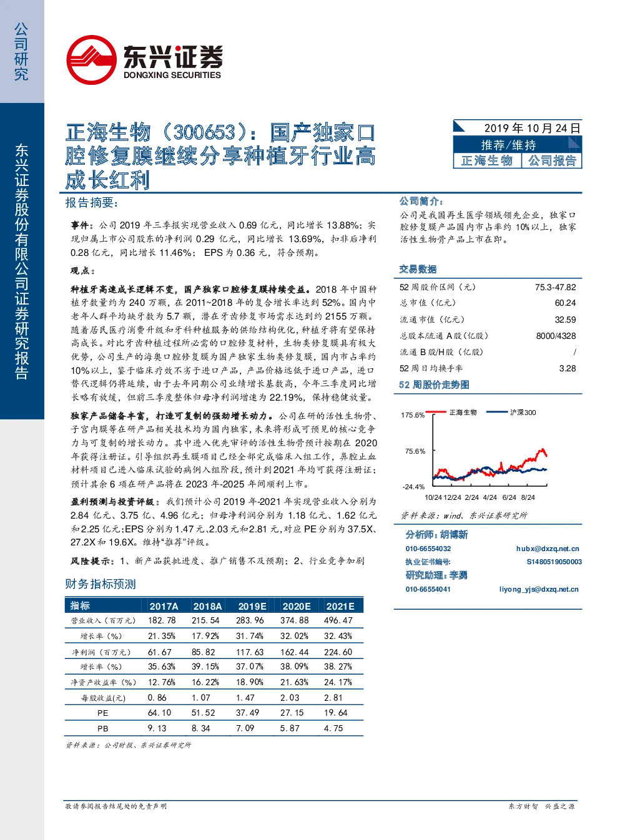Click the 2021E column header
Image resolution: width=620 pixels, height=840 pixels.
point(340,606)
